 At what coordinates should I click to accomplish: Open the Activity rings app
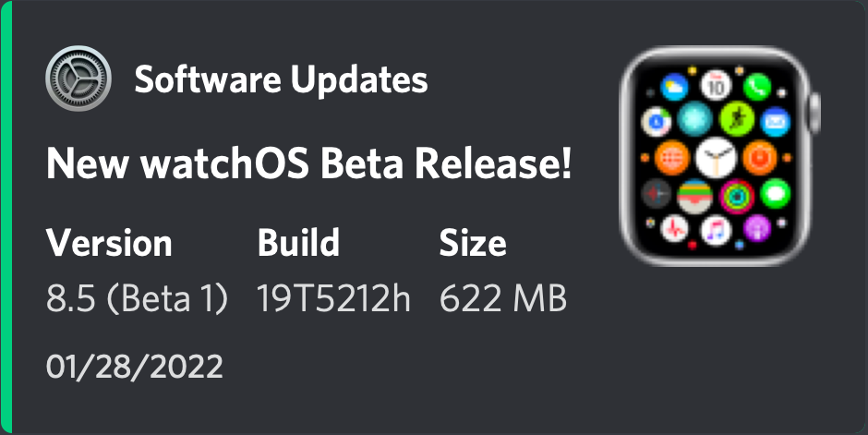[736, 194]
